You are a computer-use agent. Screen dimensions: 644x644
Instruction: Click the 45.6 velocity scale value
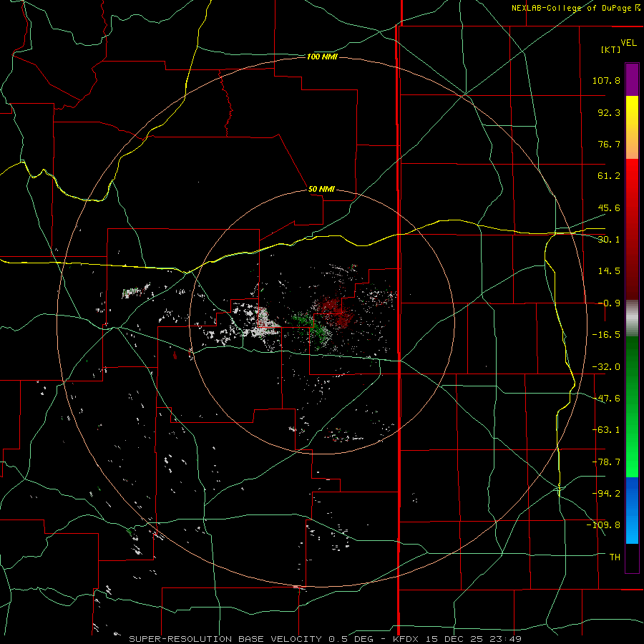coord(609,208)
